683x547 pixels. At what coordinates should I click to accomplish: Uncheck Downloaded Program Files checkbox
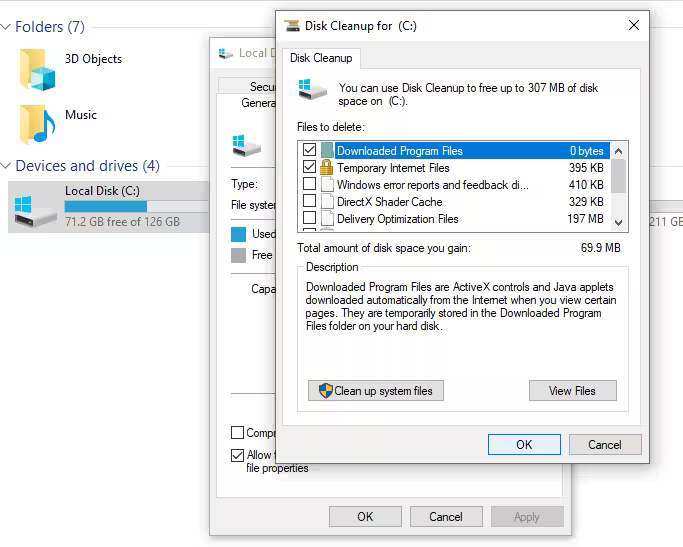[x=309, y=149]
